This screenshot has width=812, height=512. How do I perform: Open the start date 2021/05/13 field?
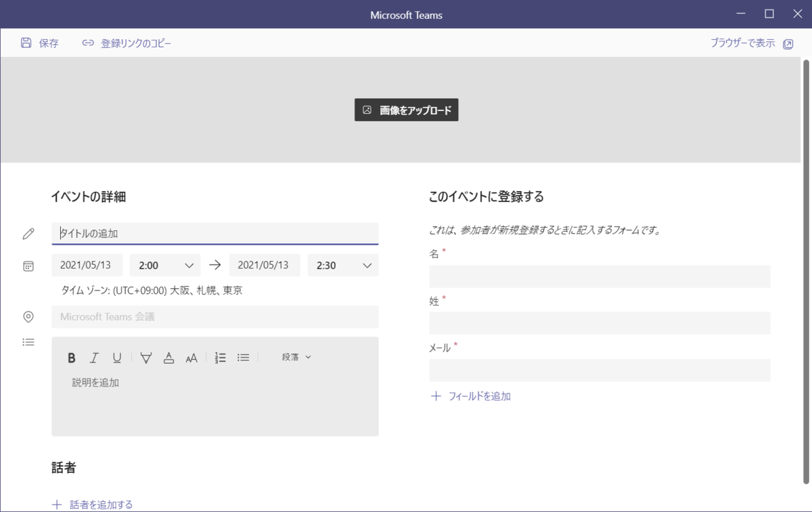point(87,265)
